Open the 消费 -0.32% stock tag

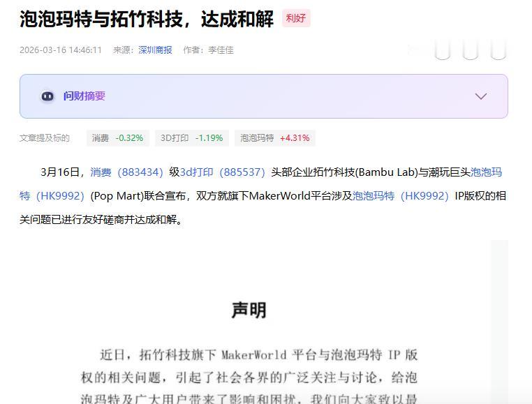[118, 138]
